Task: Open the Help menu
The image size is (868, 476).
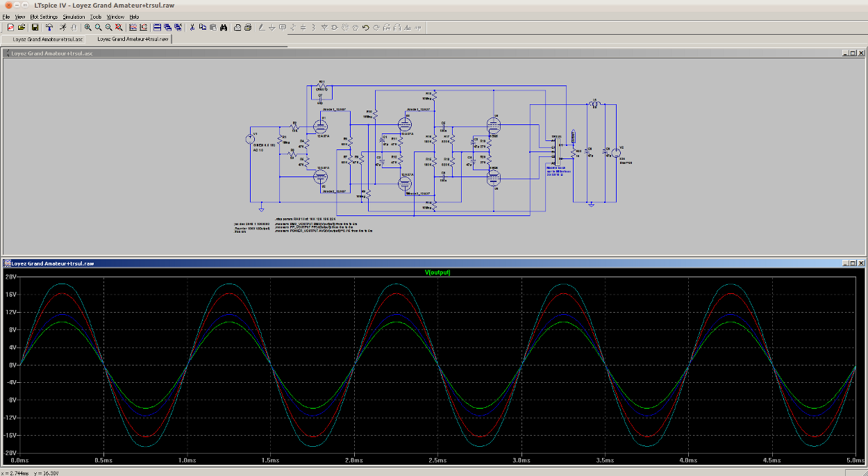Action: (134, 16)
